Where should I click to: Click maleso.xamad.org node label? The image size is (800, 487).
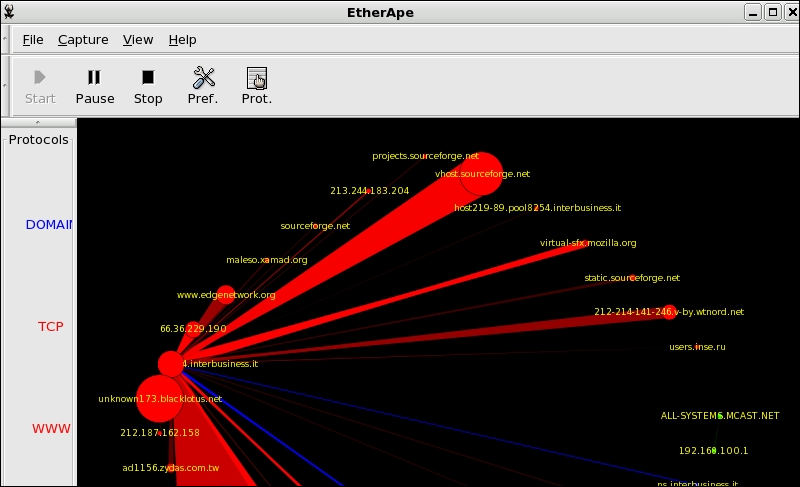[267, 260]
